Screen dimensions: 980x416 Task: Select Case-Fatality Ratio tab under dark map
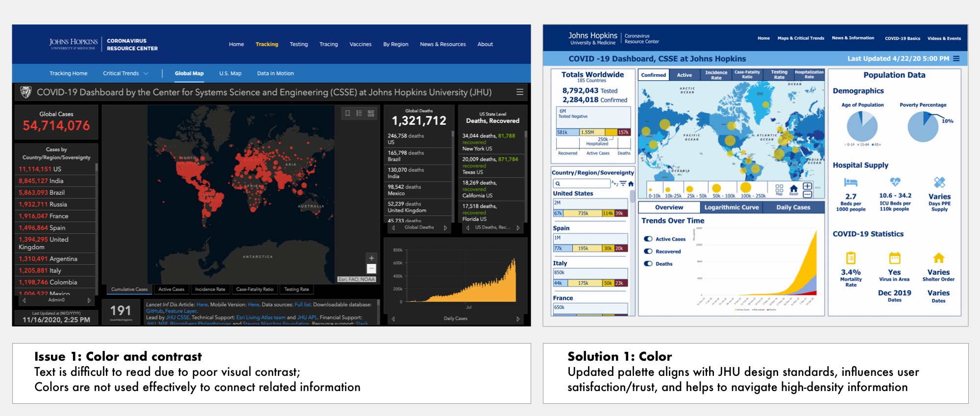[255, 289]
